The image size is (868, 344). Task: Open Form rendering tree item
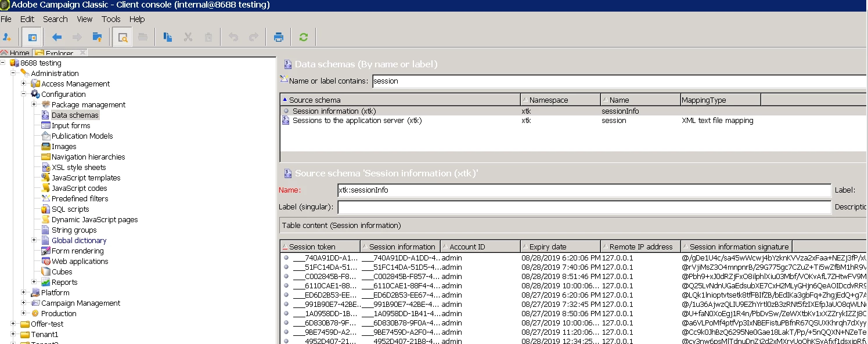77,251
